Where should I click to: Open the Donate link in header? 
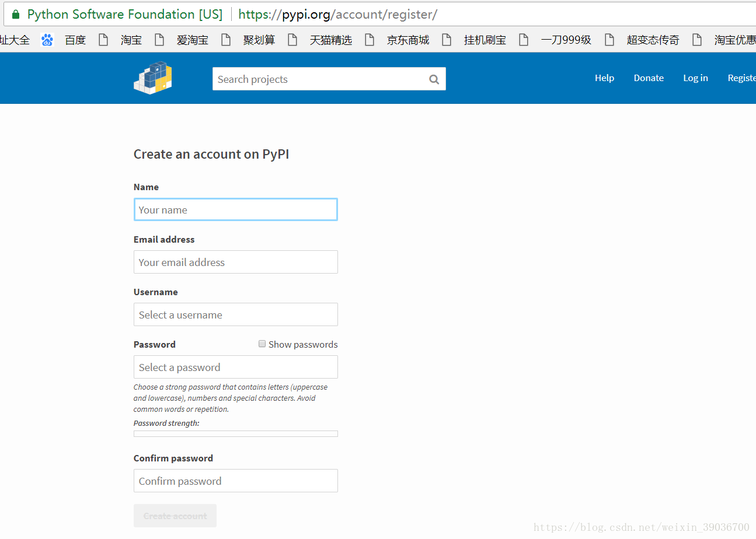point(649,78)
